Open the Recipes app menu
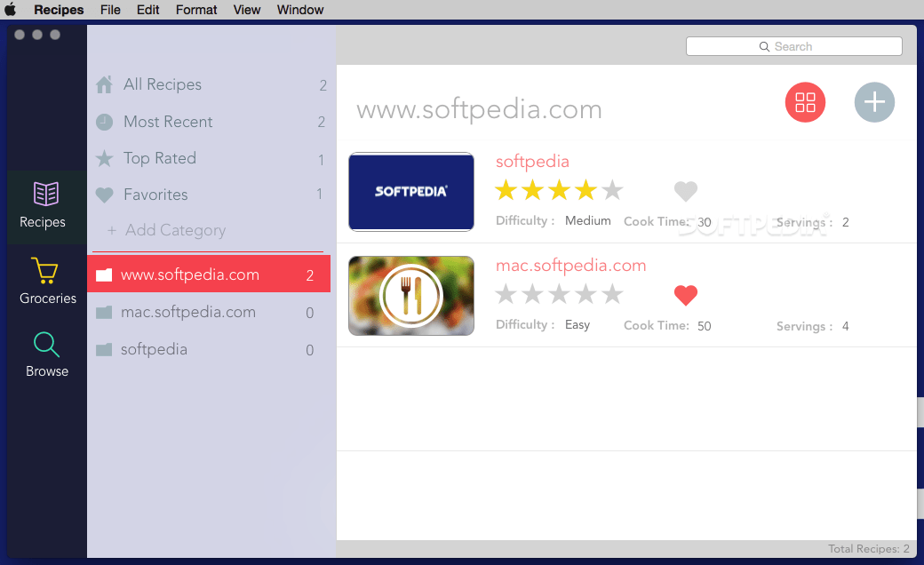 pyautogui.click(x=59, y=10)
